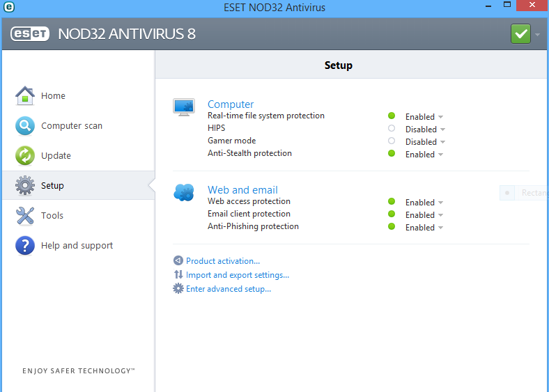Screen dimensions: 549x392
Task: Open Help and support section
Action: pos(79,245)
